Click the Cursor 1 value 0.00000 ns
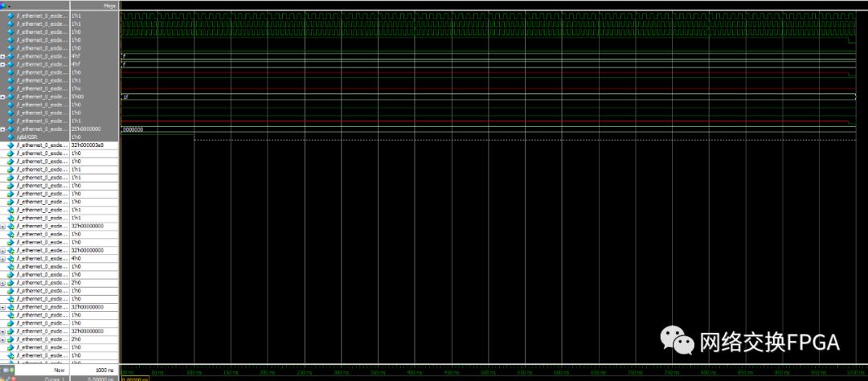The image size is (868, 381). [100, 379]
